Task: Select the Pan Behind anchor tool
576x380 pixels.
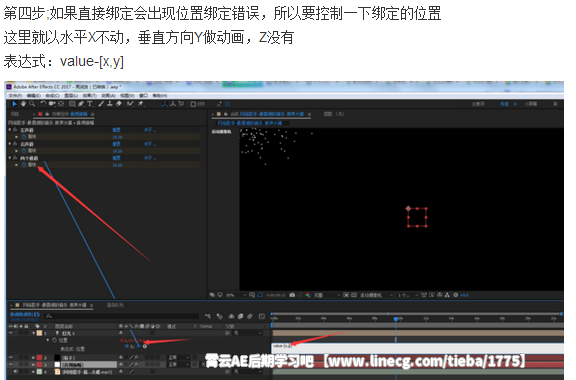Action: tap(61, 104)
